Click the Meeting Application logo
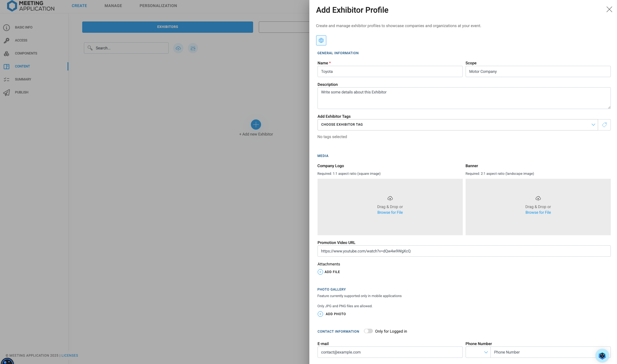This screenshot has width=617, height=364. click(31, 6)
